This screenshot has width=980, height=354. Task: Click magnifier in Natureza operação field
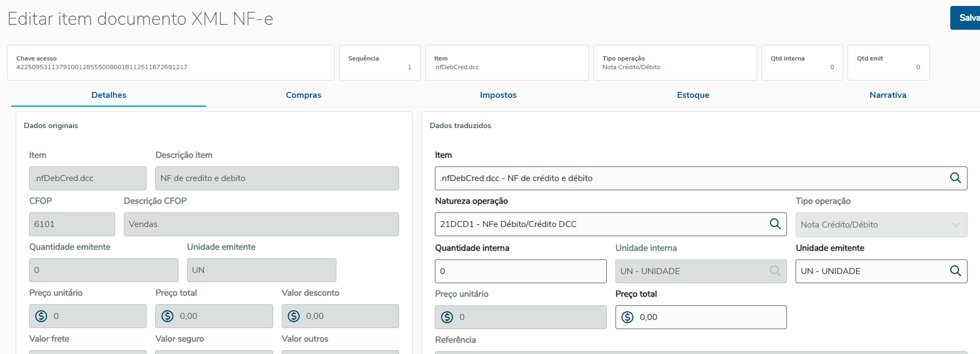[x=775, y=224]
